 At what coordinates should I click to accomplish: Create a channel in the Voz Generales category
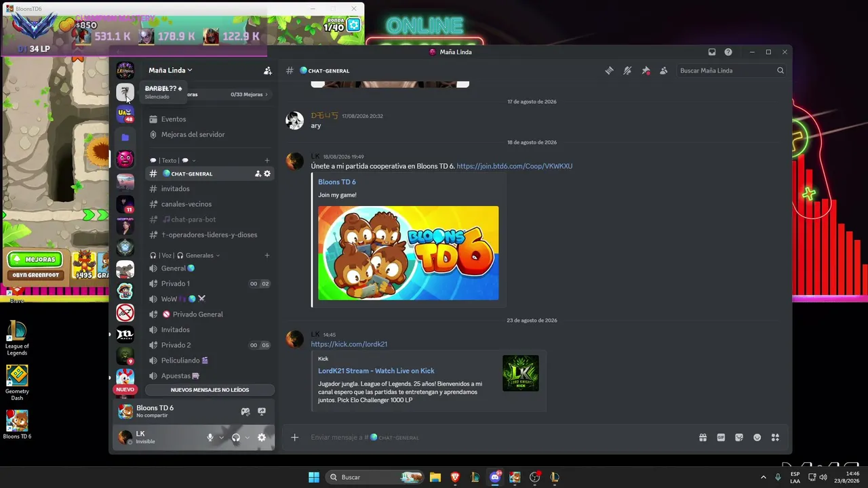point(267,256)
